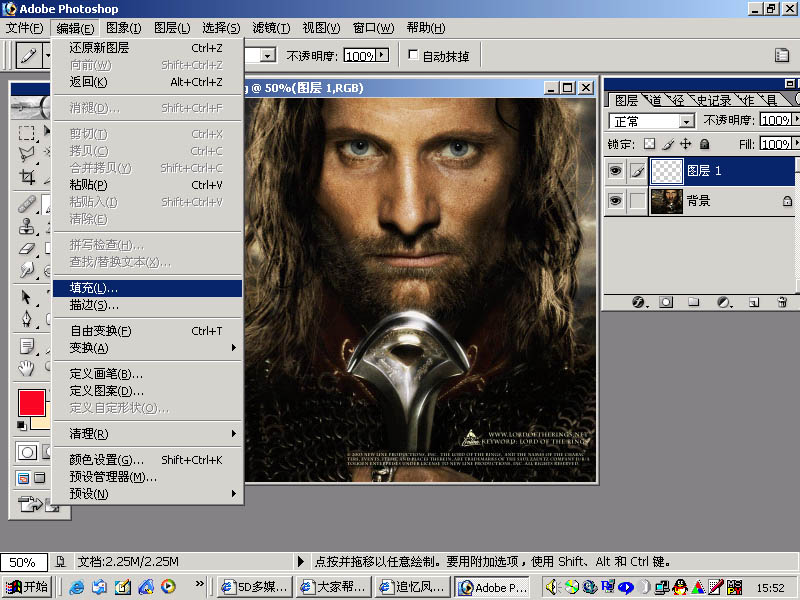Toggle lock transparent pixels
The image size is (800, 600).
click(649, 144)
